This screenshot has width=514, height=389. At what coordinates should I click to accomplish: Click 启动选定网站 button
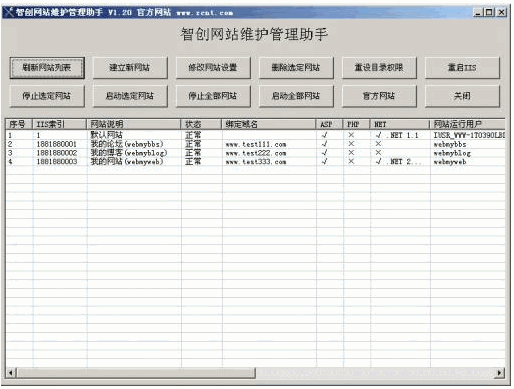(130, 96)
